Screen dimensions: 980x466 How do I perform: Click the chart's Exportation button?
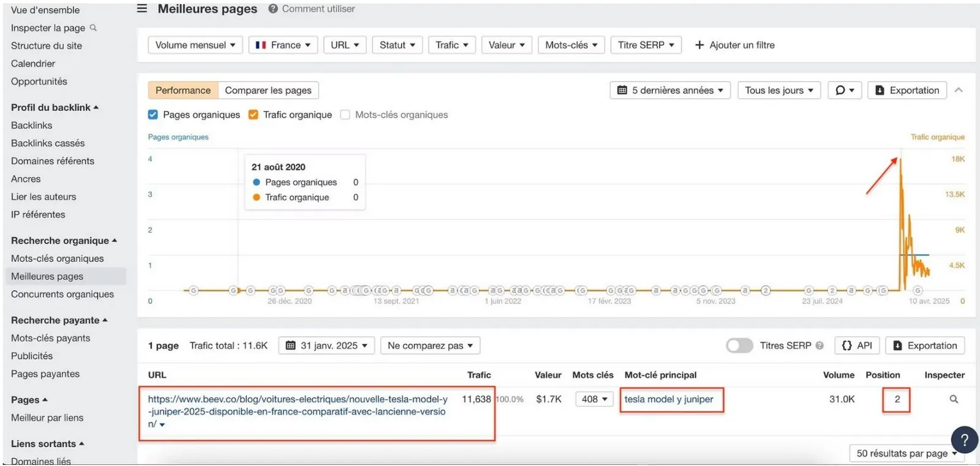point(907,90)
